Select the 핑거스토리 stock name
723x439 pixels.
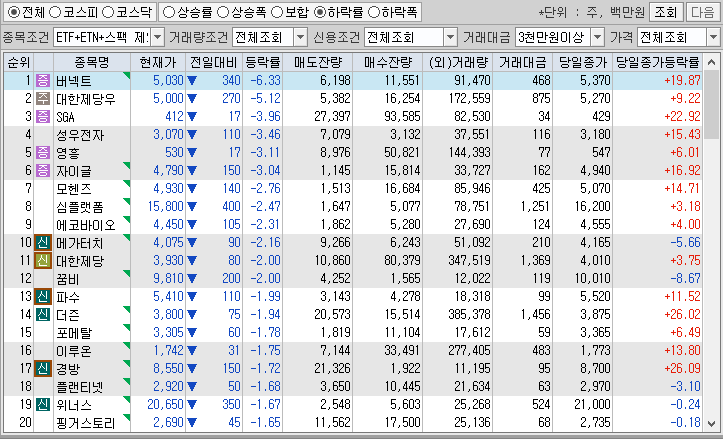tap(86, 423)
